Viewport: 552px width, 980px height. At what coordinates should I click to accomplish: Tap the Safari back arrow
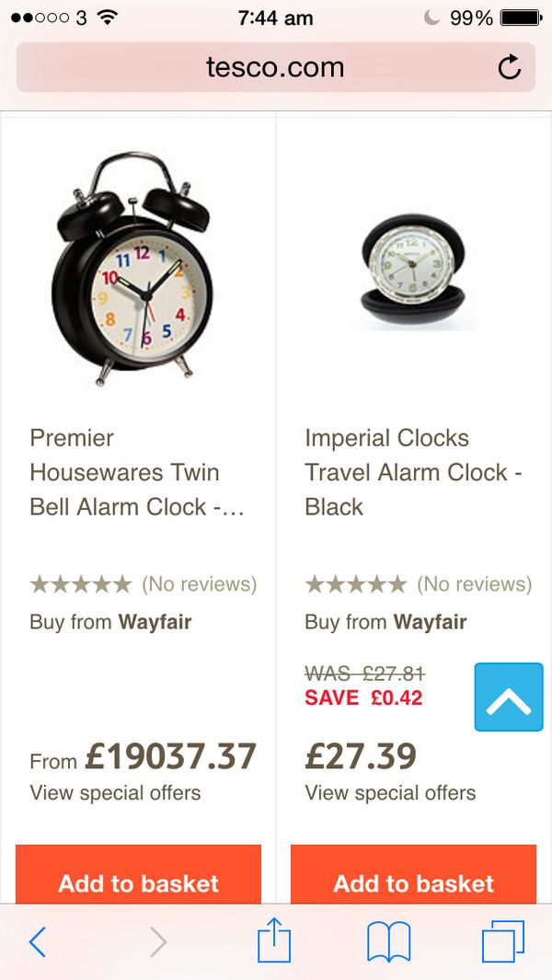38,941
